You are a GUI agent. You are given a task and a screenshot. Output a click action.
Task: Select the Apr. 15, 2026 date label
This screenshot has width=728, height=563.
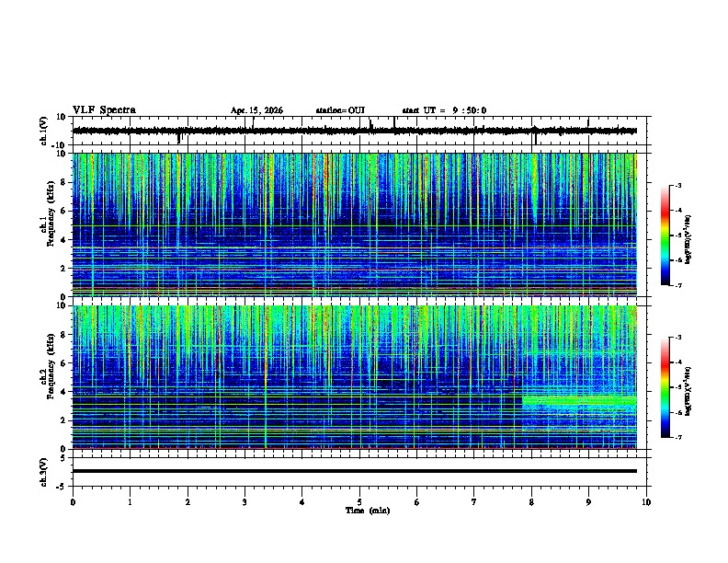(x=256, y=110)
